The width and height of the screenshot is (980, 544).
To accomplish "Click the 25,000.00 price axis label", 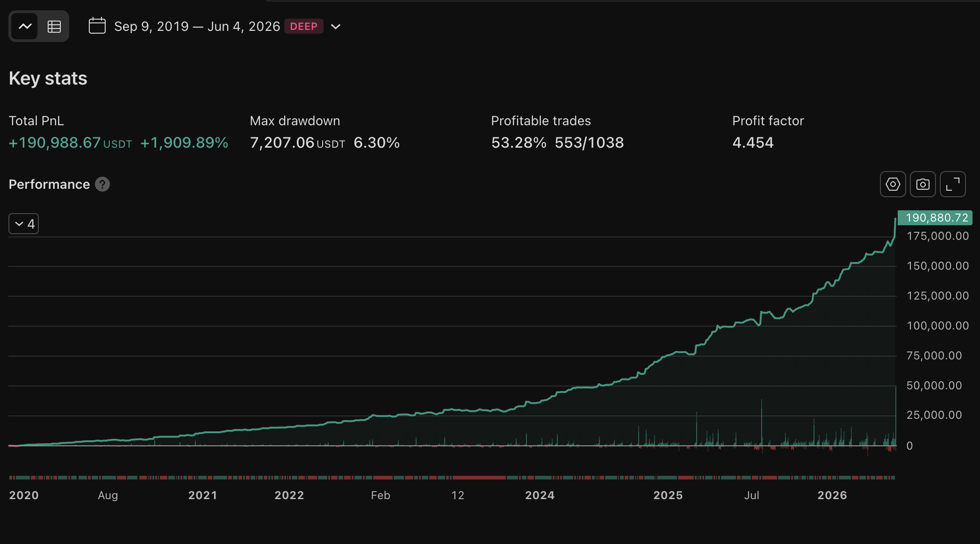I will [934, 415].
